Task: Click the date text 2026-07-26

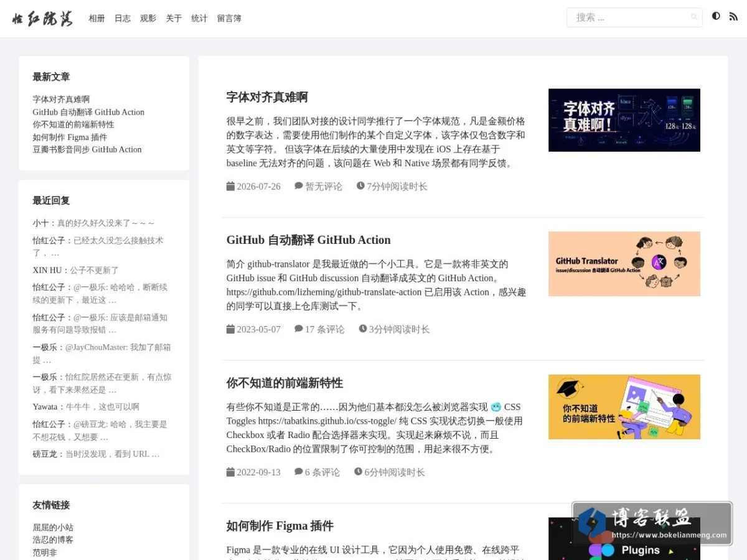Action: coord(258,187)
